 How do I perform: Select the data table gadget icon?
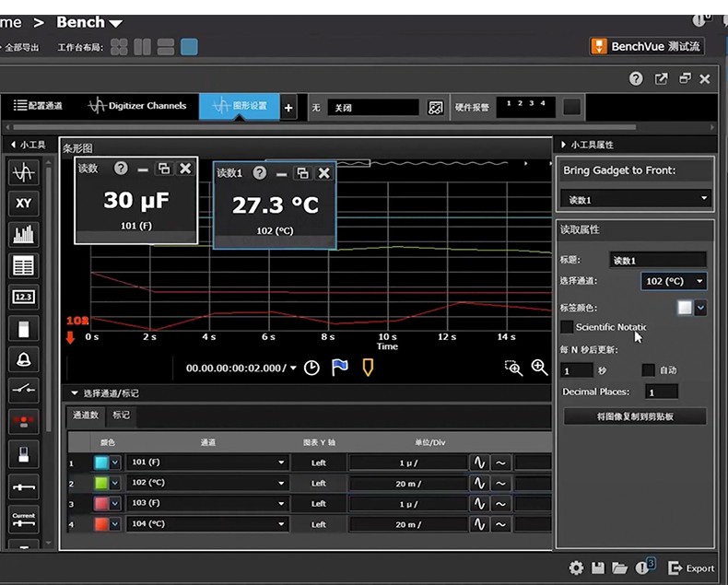(x=23, y=266)
